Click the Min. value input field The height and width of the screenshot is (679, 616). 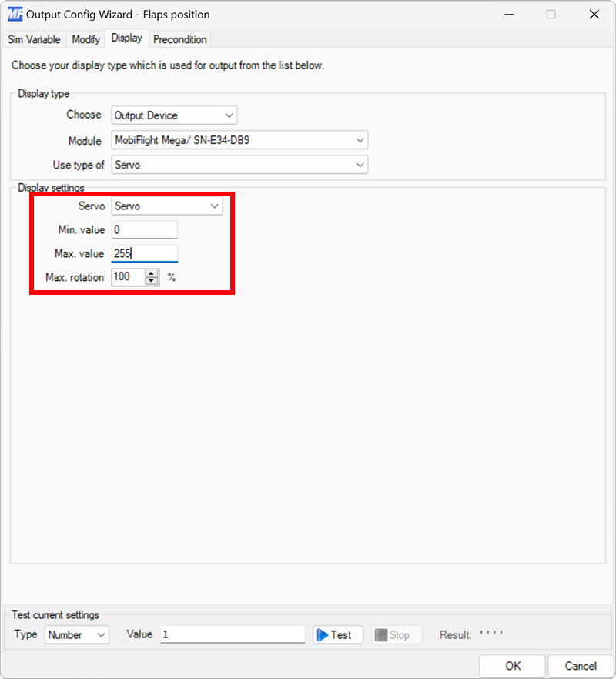point(144,229)
